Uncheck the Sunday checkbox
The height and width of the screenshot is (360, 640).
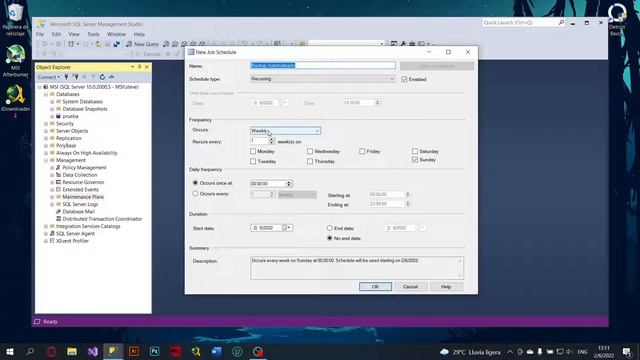tap(415, 160)
